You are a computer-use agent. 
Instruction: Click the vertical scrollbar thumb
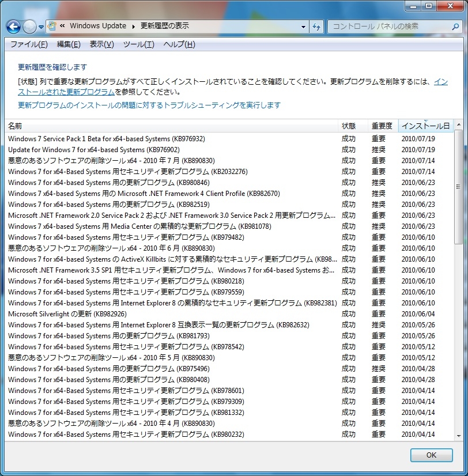(459, 187)
